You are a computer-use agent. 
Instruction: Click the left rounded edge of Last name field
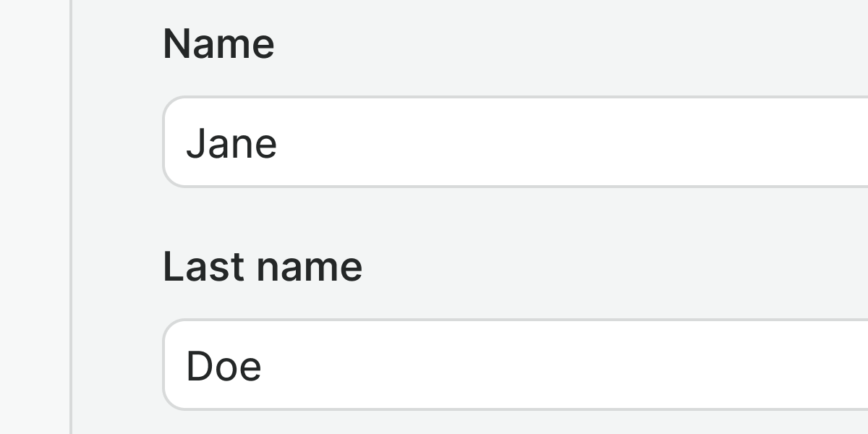point(165,365)
